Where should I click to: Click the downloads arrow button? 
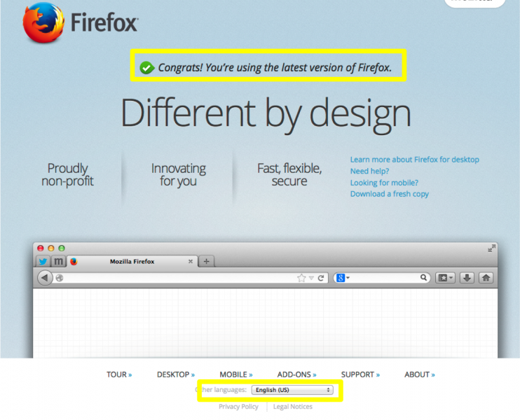tap(467, 278)
